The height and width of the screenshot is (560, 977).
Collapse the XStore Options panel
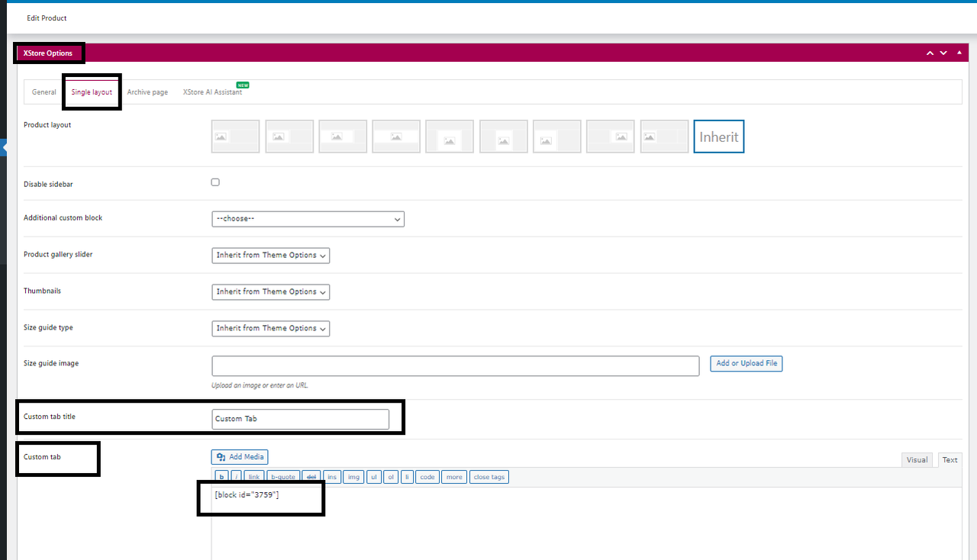pyautogui.click(x=959, y=52)
